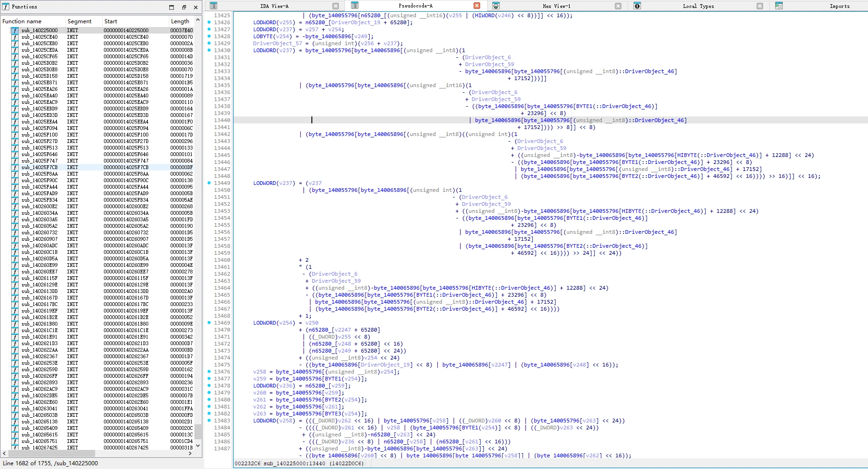Click the Hex View-1 tab icon
Screen dimensions: 868x469
[x=496, y=6]
